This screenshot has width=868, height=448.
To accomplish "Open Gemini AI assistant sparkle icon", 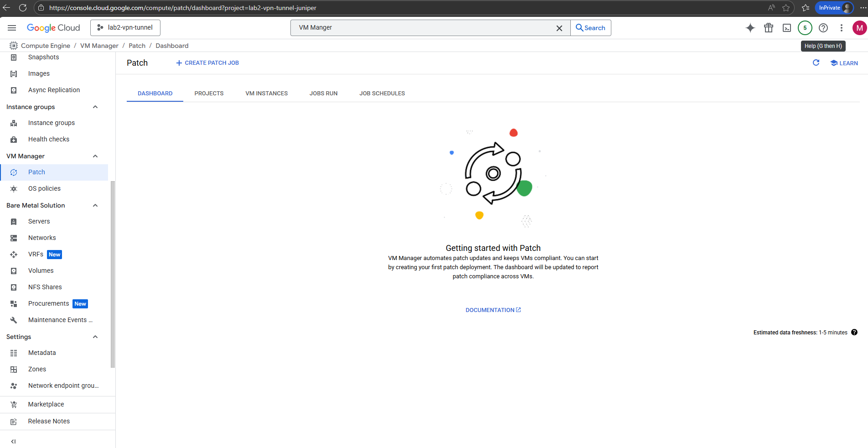I will [750, 28].
